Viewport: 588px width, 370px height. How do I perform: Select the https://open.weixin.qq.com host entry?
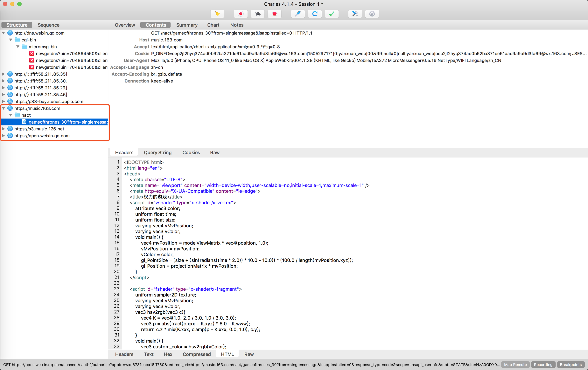tap(42, 136)
